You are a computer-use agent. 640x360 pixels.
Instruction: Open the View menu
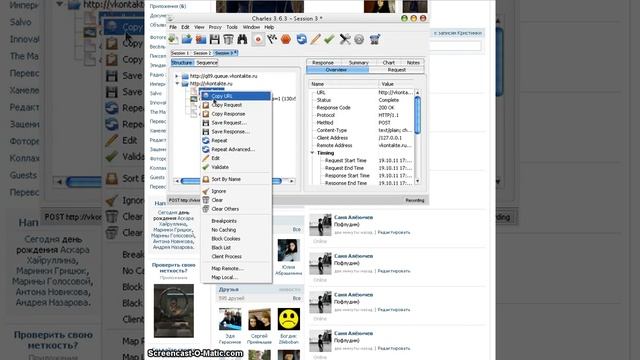coord(199,27)
